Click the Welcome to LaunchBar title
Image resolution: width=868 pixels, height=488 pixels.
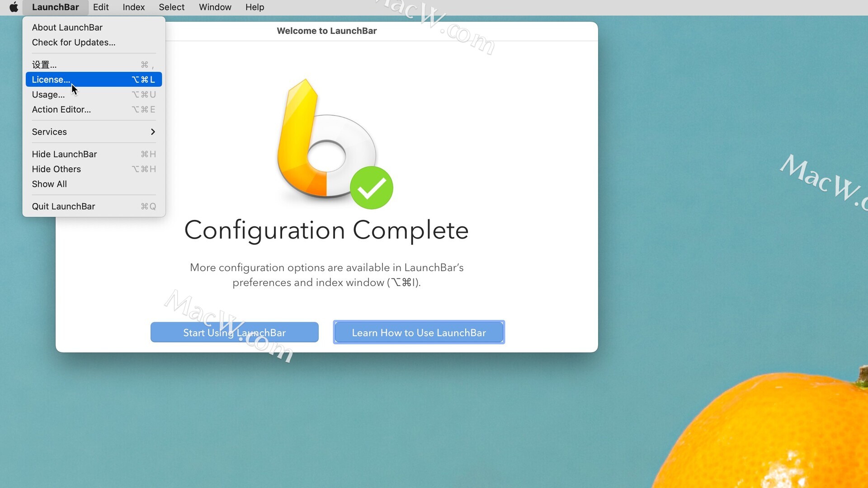pyautogui.click(x=326, y=31)
